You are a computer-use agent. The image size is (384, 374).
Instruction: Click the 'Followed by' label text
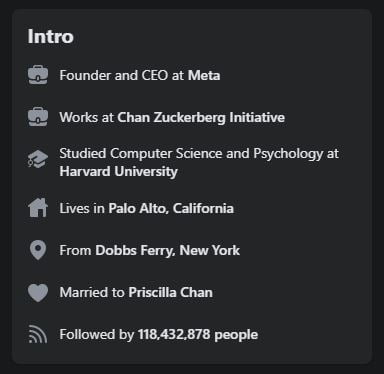[x=96, y=334]
